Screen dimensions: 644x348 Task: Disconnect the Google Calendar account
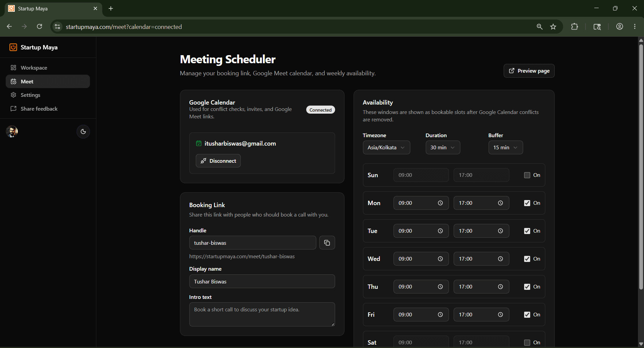[218, 161]
